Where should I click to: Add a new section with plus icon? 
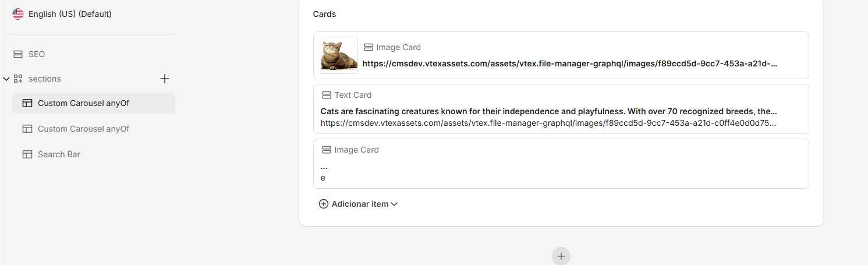[x=165, y=79]
